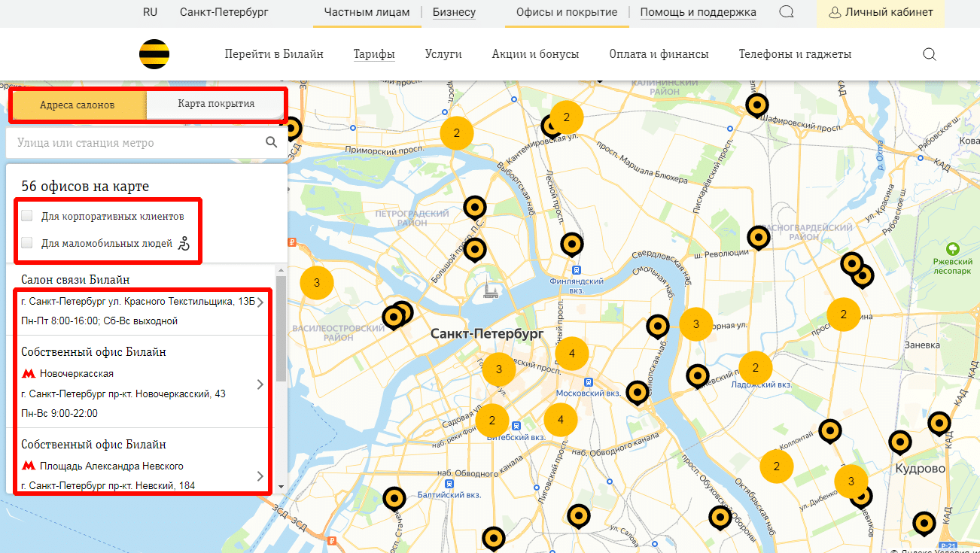Click Перейти в Билайн link
This screenshot has height=553, width=980.
click(274, 54)
